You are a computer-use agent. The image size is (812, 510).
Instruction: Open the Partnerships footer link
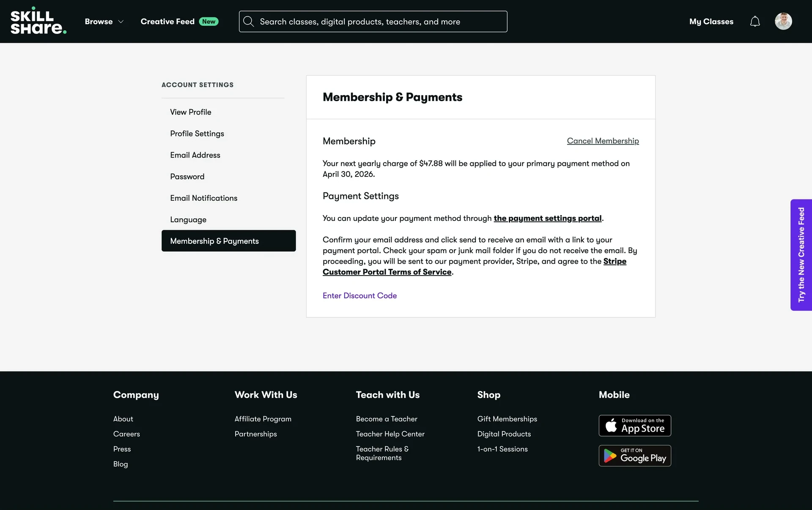pyautogui.click(x=255, y=434)
